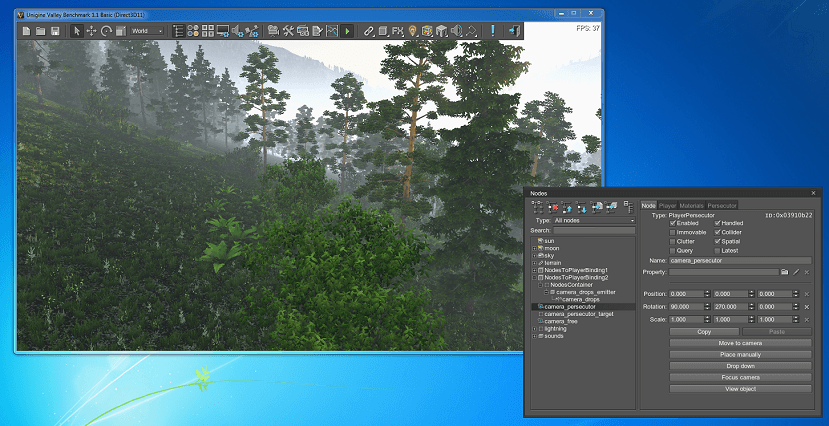Viewport: 829px width, 426px height.
Task: Move node up with up-arrow icon
Action: pyautogui.click(x=567, y=207)
